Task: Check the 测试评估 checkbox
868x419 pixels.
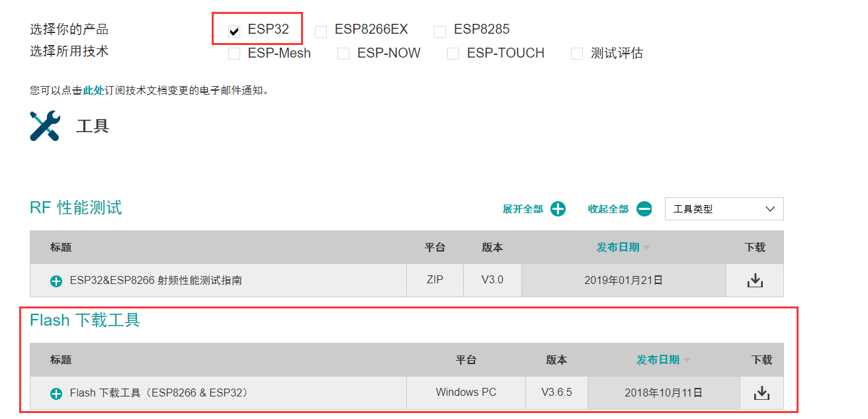Action: point(576,53)
